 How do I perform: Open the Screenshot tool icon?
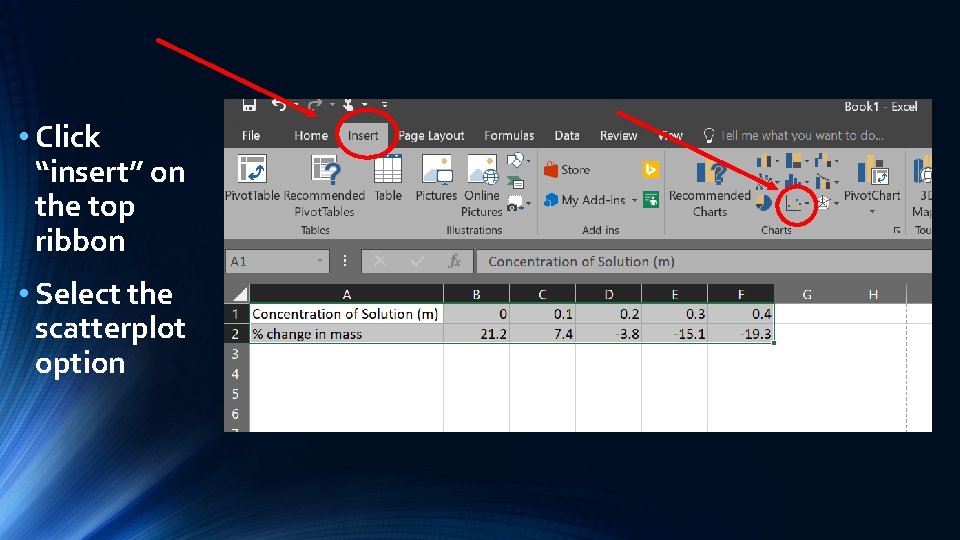point(516,203)
